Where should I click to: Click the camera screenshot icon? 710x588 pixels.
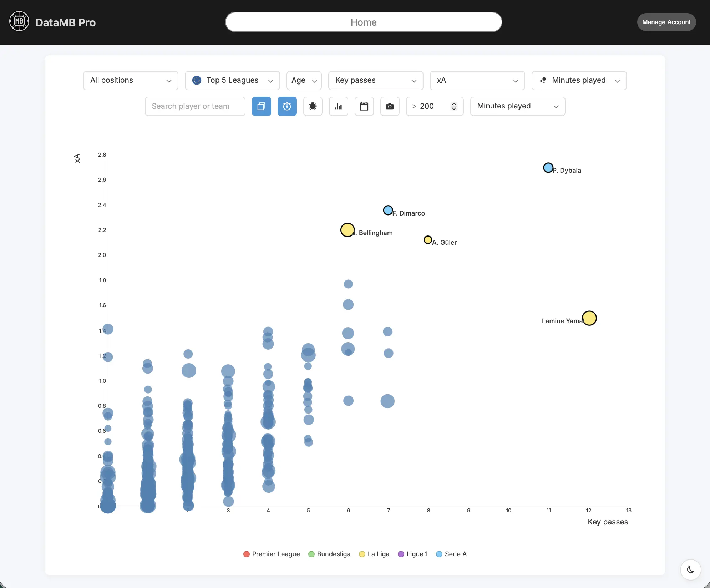tap(390, 106)
